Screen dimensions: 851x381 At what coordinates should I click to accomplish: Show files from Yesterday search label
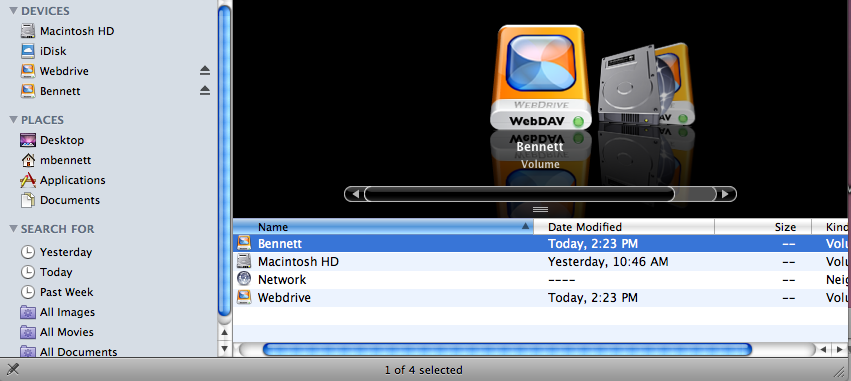click(66, 252)
